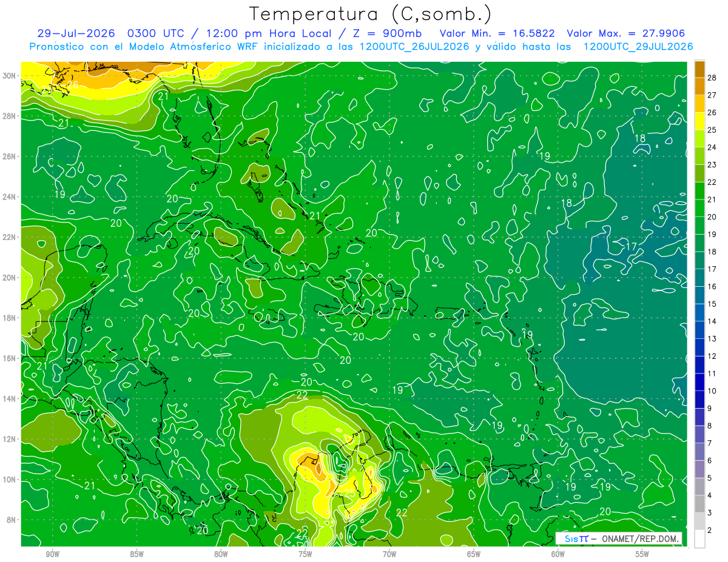Click the "26N" latitude axis label
Viewport: 728px width, 562px height.
pos(10,156)
